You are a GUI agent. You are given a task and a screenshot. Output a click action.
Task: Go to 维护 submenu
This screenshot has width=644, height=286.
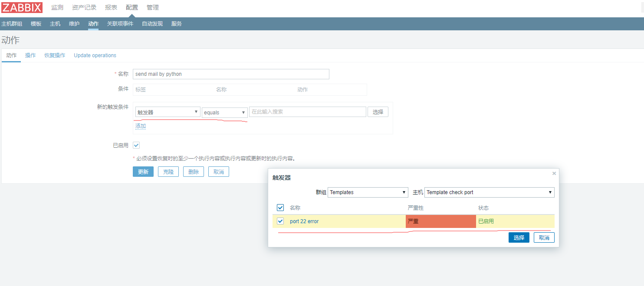tap(74, 24)
